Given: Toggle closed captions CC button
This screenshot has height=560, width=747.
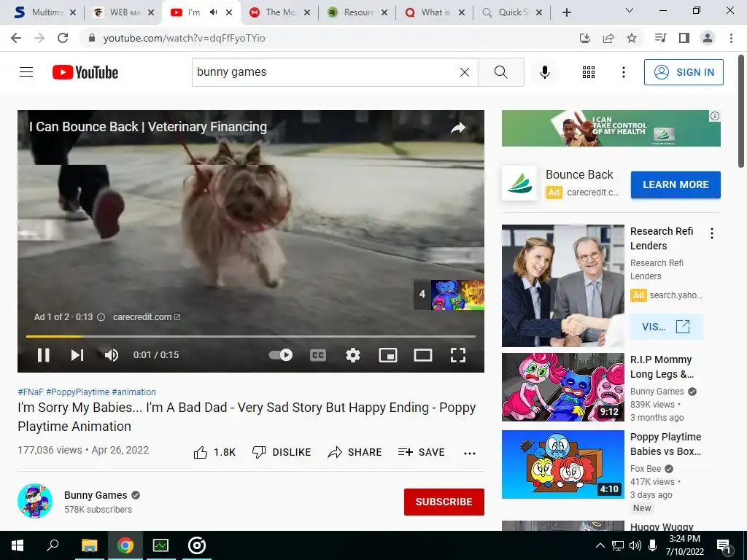Looking at the screenshot, I should click(318, 355).
